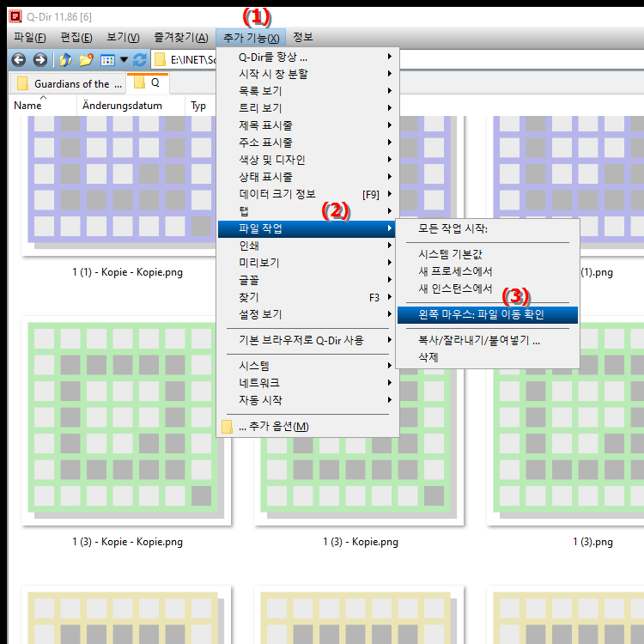This screenshot has width=644, height=644.
Task: Choose 복사/잘라내기/붙여넣기 ... submenu entry
Action: coord(488,341)
